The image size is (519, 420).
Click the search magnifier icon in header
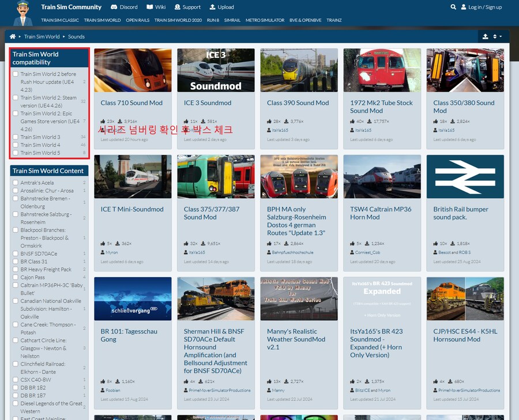453,7
